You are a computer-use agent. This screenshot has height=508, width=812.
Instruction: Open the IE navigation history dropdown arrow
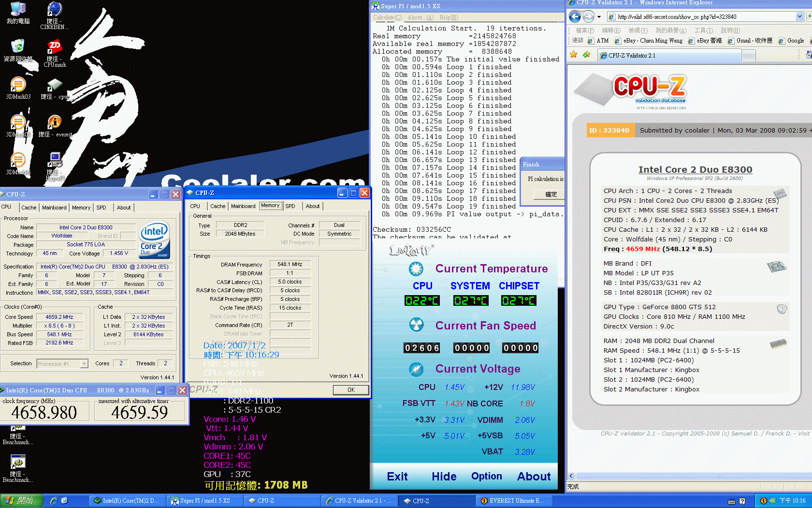tap(599, 17)
